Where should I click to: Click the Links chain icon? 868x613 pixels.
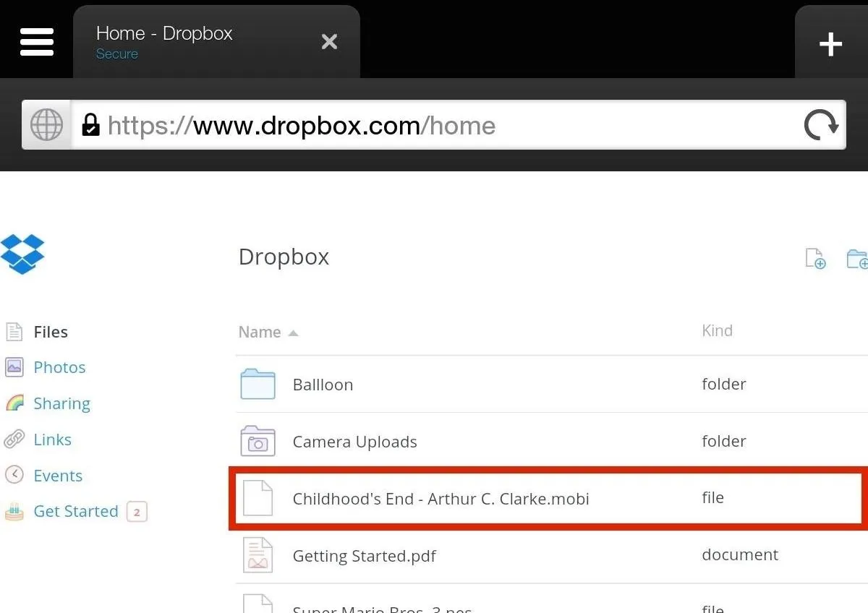click(x=14, y=439)
